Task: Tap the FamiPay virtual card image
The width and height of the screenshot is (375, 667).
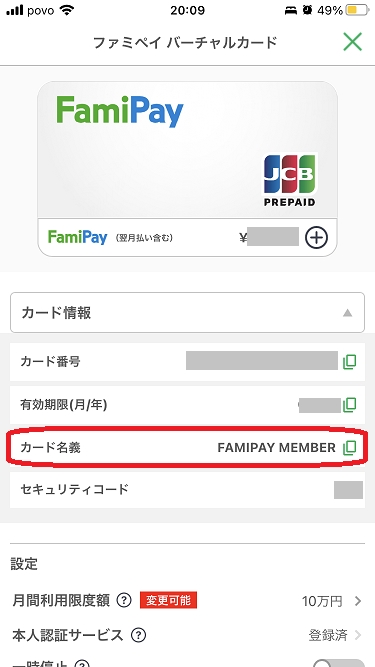Action: pyautogui.click(x=188, y=168)
